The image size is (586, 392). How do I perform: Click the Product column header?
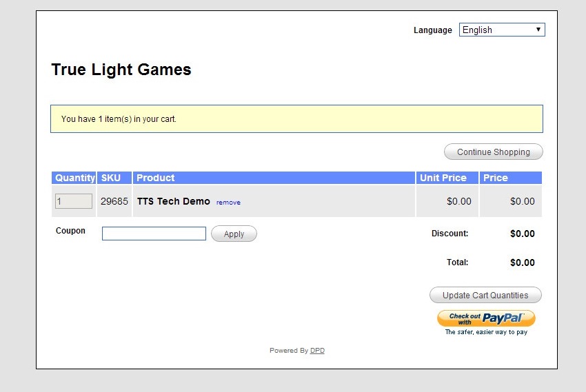[156, 178]
